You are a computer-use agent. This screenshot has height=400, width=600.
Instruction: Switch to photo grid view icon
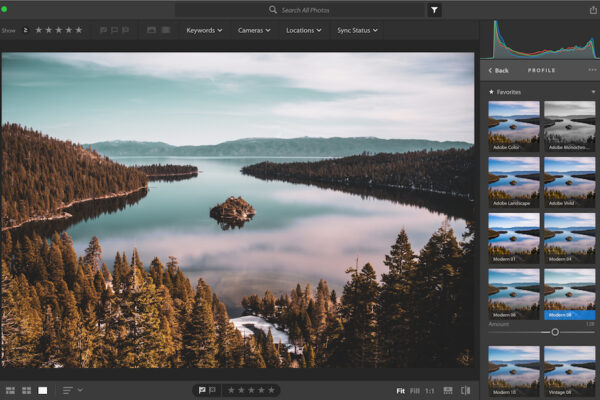tap(11, 390)
